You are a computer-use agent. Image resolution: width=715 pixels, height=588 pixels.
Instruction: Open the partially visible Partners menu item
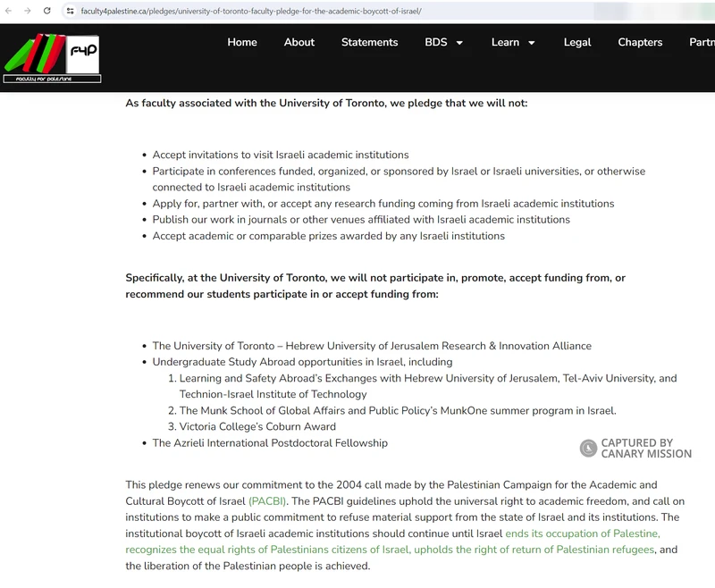coord(702,42)
